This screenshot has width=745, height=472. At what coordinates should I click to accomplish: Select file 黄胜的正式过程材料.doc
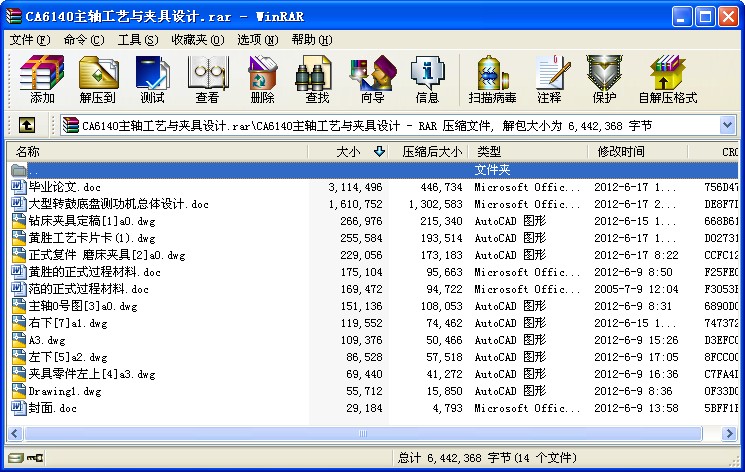click(x=94, y=272)
